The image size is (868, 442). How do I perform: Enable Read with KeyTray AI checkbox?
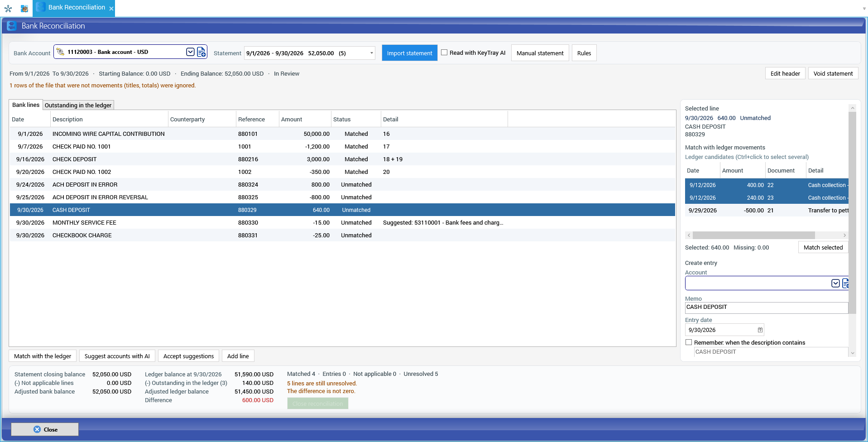(444, 53)
